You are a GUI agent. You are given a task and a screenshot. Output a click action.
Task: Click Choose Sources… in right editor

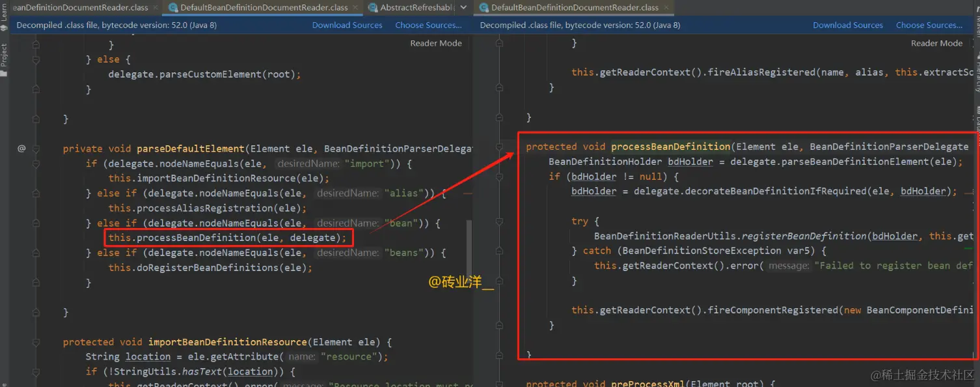(929, 25)
